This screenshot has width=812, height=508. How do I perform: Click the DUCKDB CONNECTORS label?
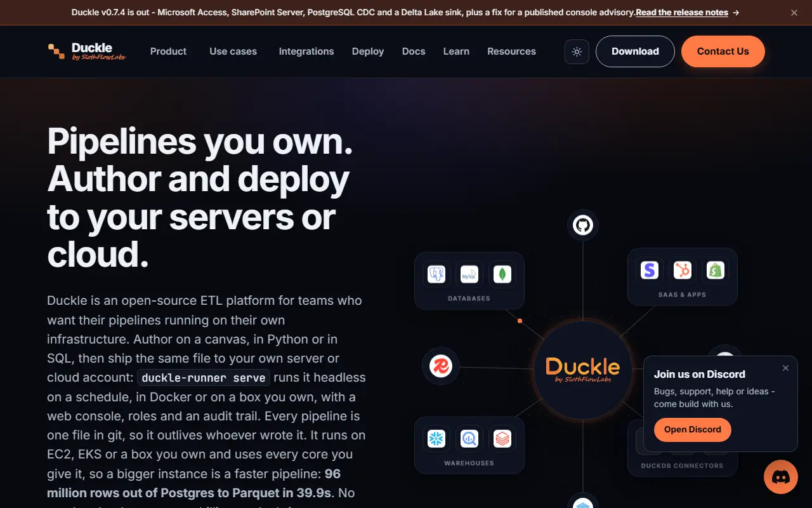click(x=683, y=465)
